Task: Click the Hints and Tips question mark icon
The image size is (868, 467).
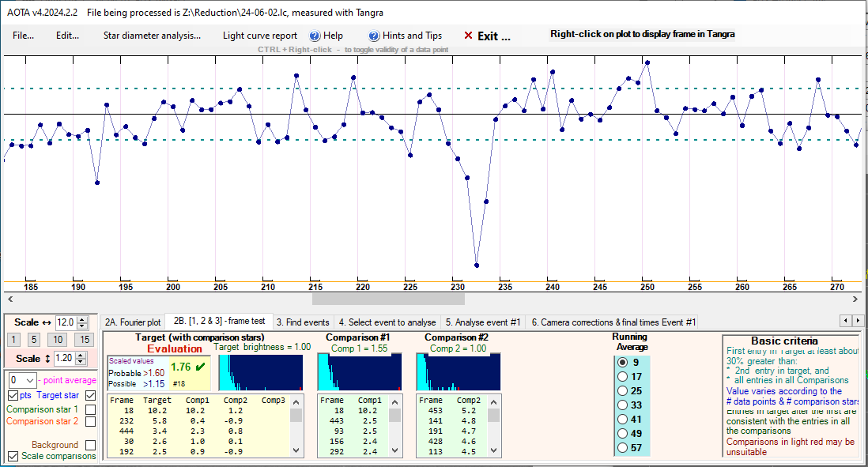Action: pyautogui.click(x=374, y=36)
